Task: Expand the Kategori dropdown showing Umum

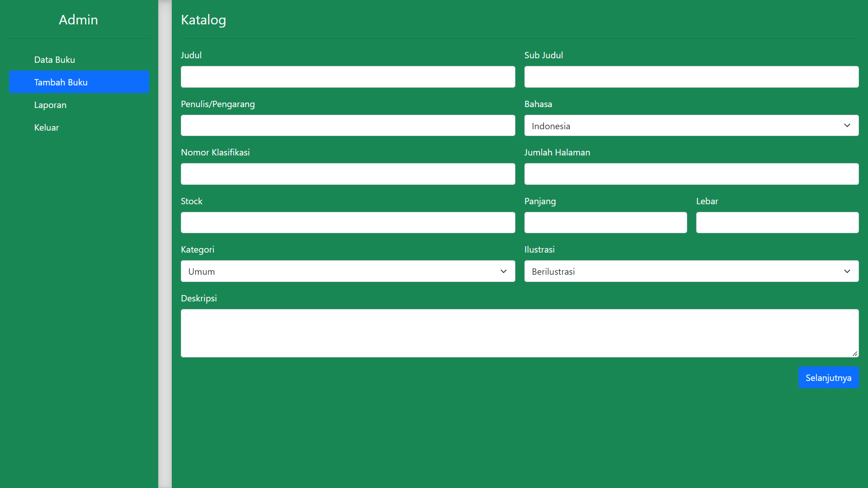Action: point(348,271)
